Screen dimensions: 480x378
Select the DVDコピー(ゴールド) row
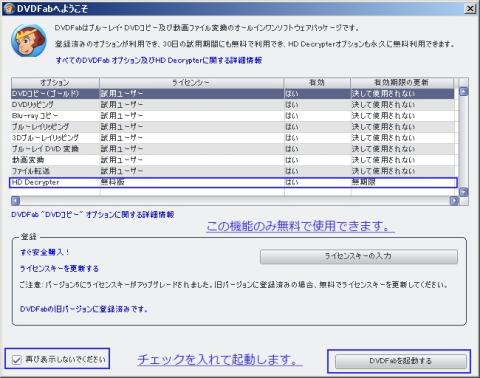click(233, 94)
